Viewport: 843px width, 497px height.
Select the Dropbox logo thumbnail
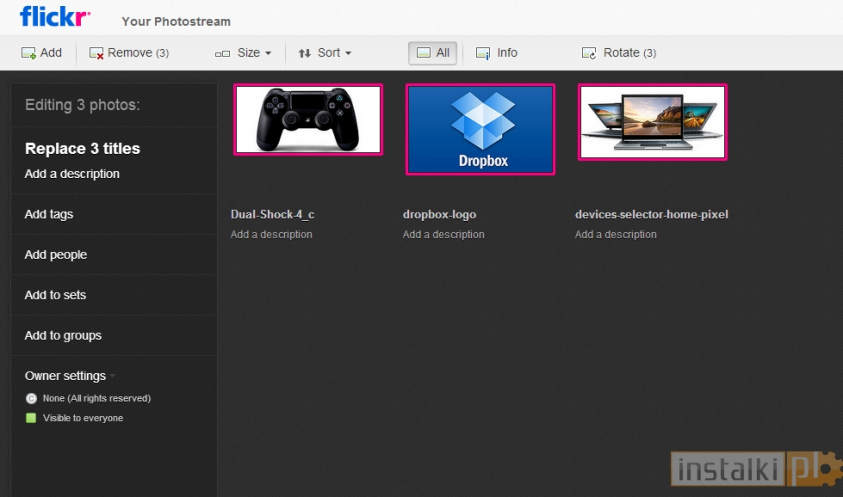point(480,129)
